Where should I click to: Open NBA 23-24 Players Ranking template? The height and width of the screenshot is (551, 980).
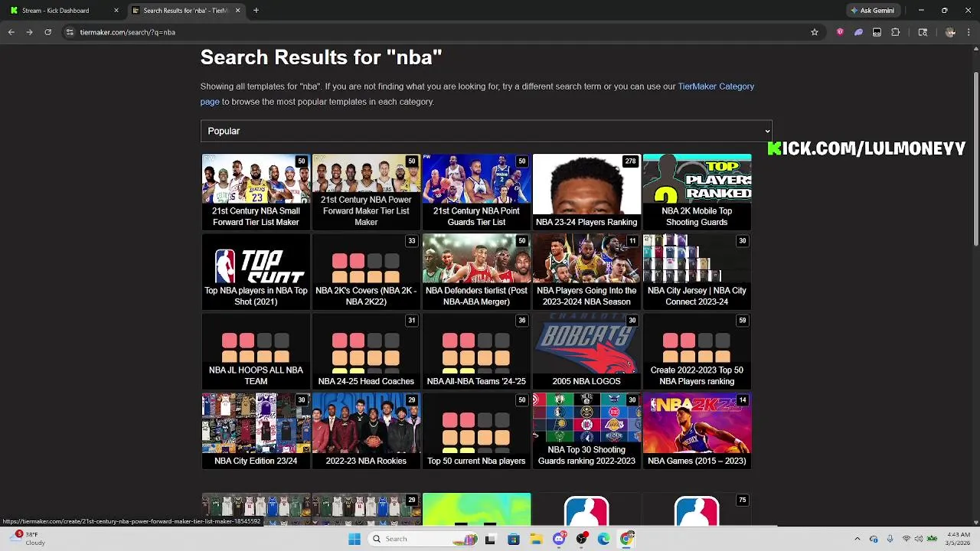586,191
